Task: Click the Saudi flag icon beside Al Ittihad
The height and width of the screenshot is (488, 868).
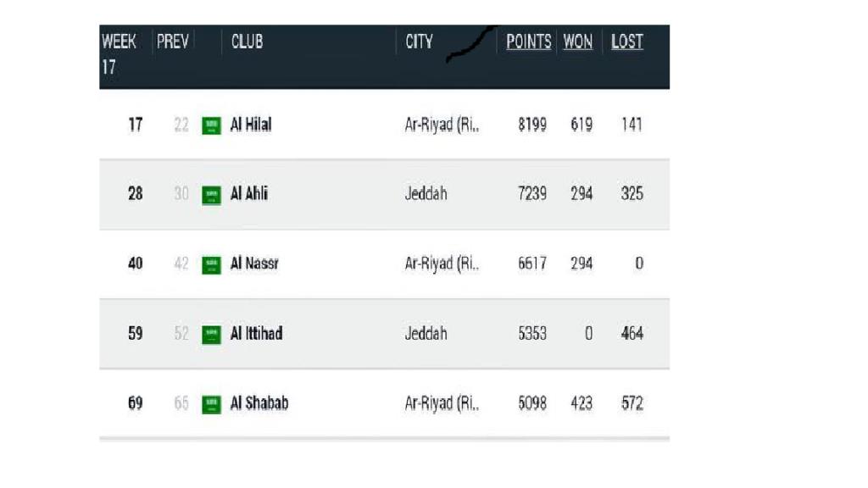Action: [211, 335]
